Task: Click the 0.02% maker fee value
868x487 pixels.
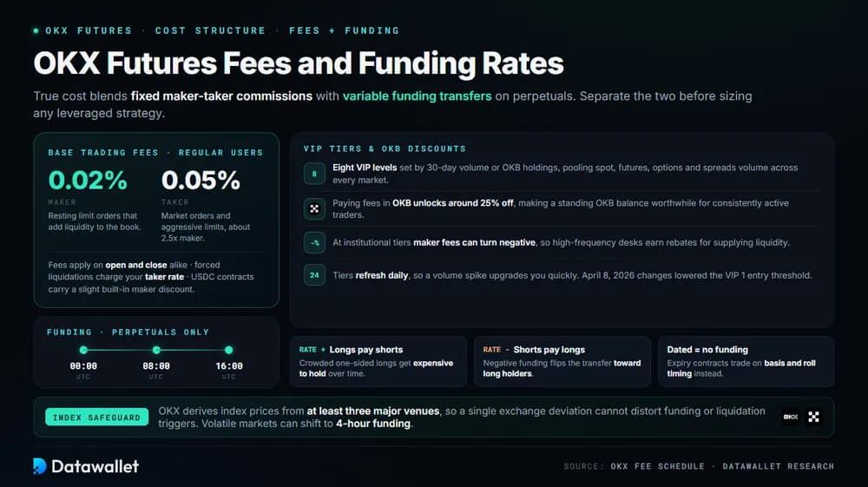Action: (88, 180)
